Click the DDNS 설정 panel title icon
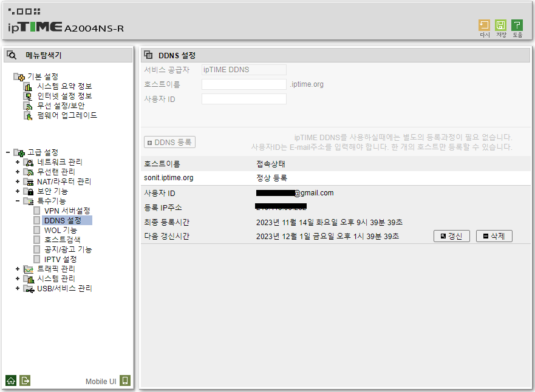535x392 pixels. tap(148, 55)
